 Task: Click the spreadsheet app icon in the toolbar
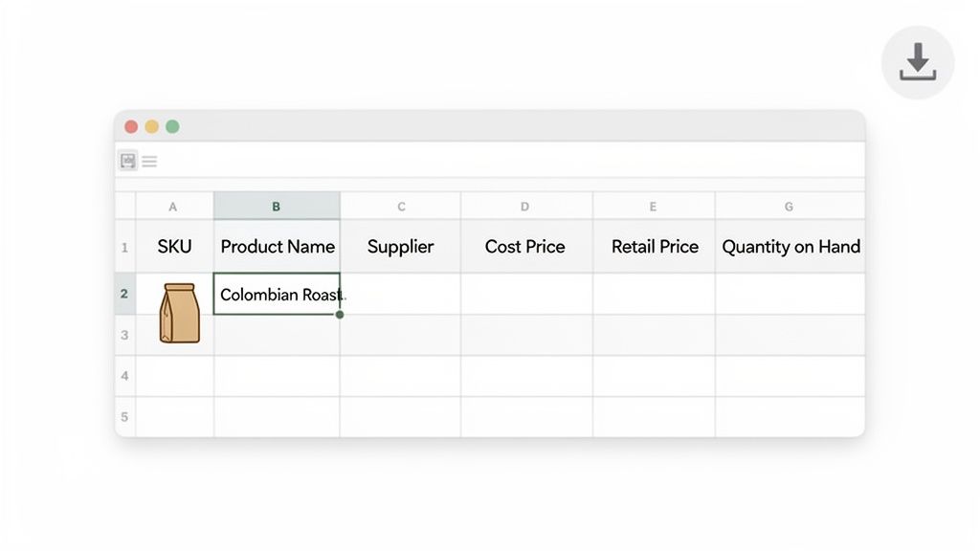coord(127,160)
